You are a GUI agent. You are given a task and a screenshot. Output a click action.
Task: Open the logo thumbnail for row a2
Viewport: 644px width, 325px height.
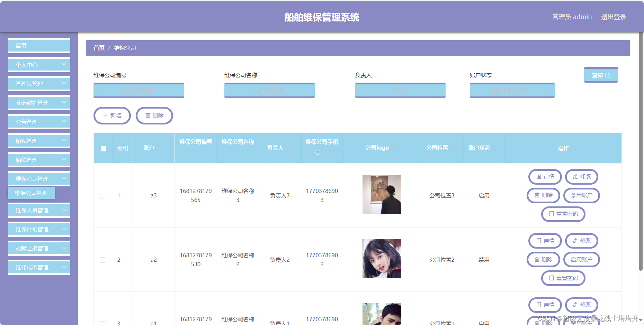(382, 259)
